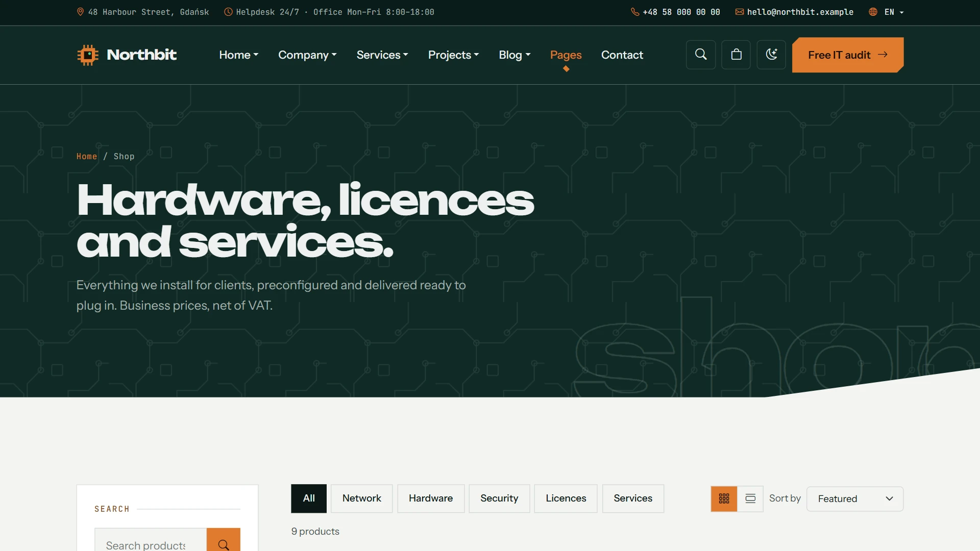Open the Featured sort dropdown
This screenshot has height=551, width=980.
coord(855,498)
